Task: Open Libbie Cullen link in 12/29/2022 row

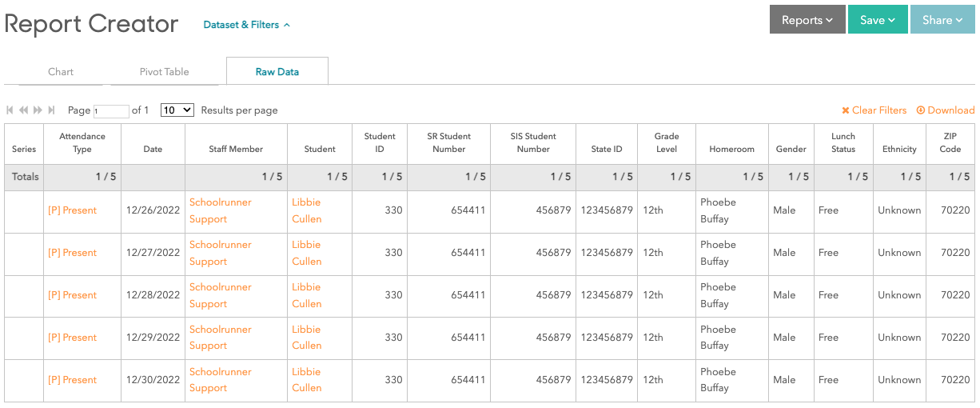Action: (307, 338)
